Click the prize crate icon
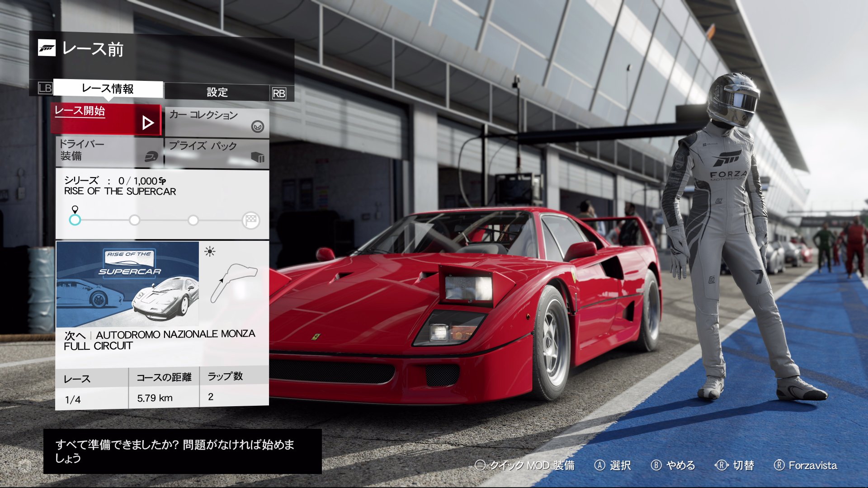This screenshot has height=488, width=868. tap(258, 157)
